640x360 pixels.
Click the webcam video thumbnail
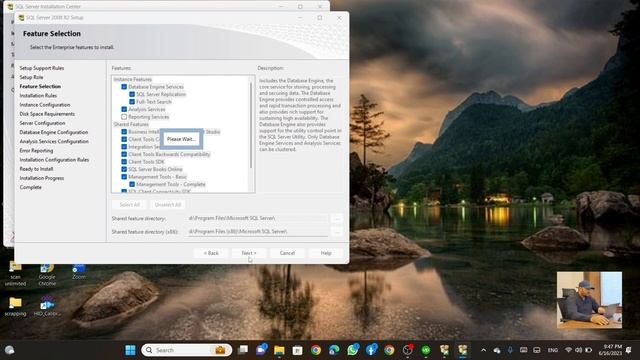(589, 300)
